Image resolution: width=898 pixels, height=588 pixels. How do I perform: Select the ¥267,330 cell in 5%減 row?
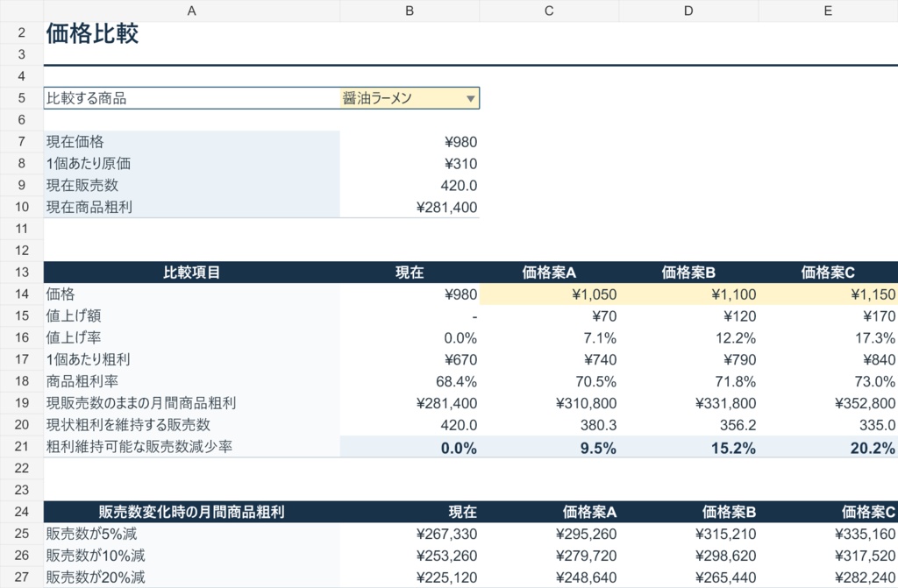pos(410,533)
